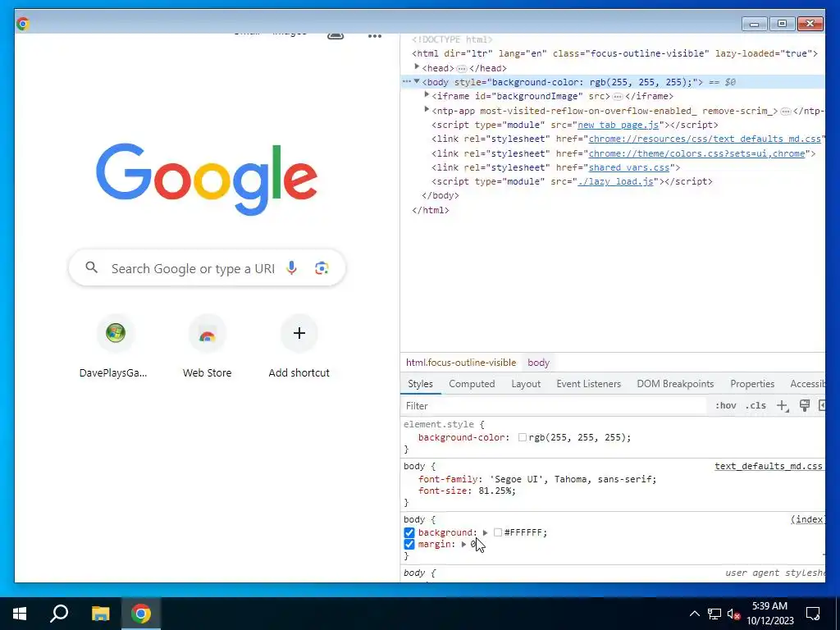The image size is (840, 630).
Task: Switch to the Computed tab
Action: point(472,384)
